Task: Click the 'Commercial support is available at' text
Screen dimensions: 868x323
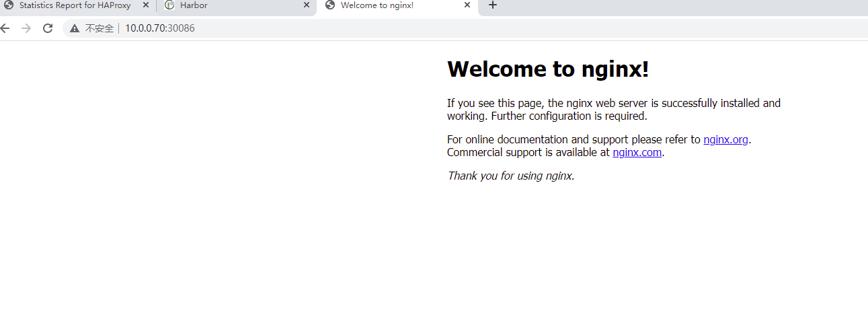Action: point(528,153)
